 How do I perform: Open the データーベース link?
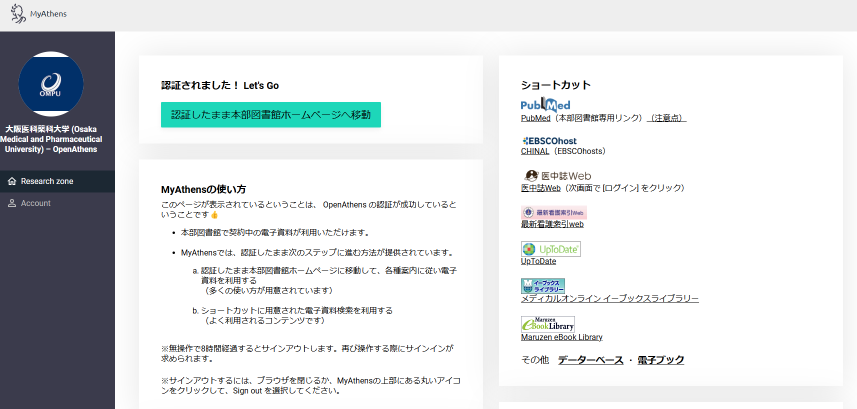click(590, 360)
